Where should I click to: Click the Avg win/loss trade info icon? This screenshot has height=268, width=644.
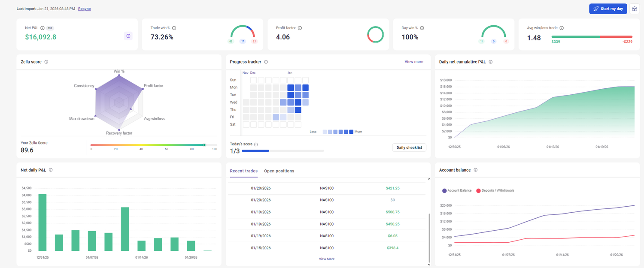tap(562, 28)
